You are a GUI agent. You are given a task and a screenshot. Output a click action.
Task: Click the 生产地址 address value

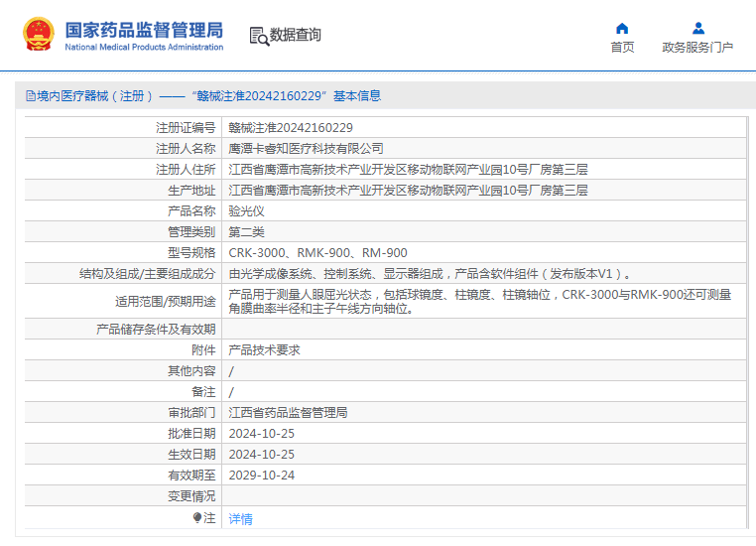408,190
